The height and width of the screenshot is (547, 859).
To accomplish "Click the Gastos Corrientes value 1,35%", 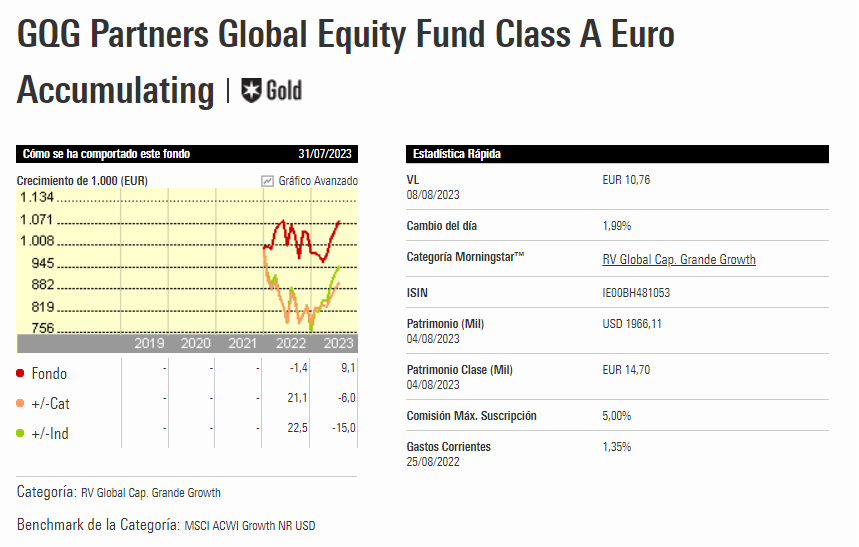I will coord(617,447).
